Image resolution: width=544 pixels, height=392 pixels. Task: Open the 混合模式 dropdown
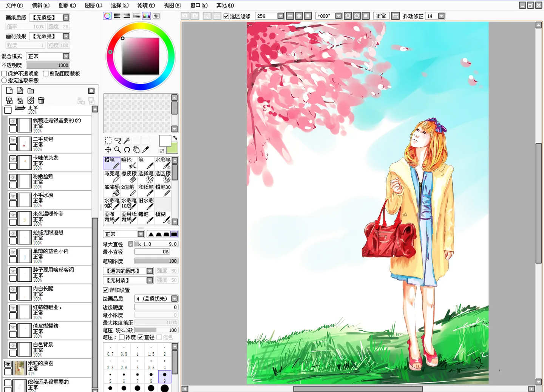point(66,56)
